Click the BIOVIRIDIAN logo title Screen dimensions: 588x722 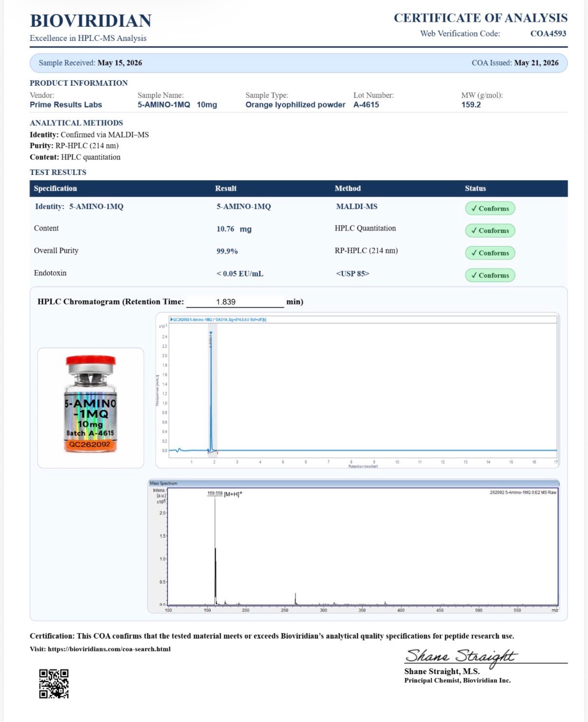[91, 20]
